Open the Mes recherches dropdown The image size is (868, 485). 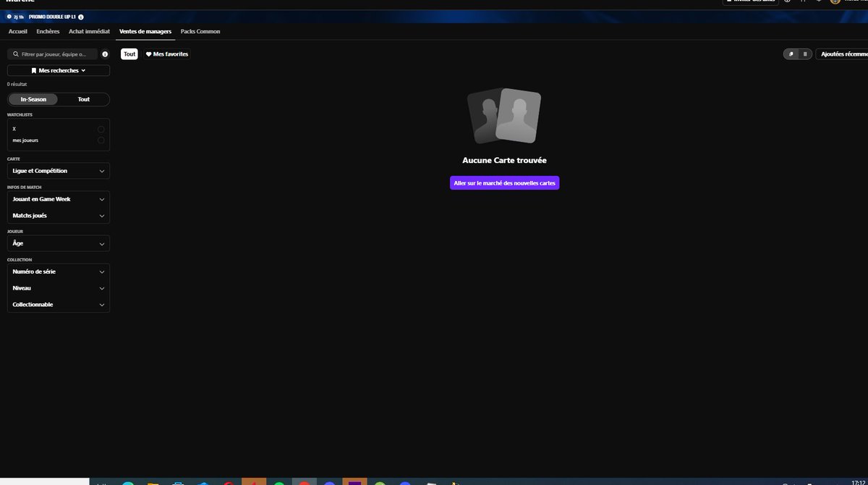tap(59, 70)
